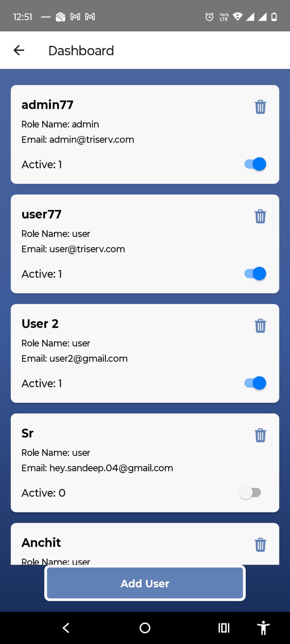Tap the user2@gmail.com email line

(x=75, y=359)
